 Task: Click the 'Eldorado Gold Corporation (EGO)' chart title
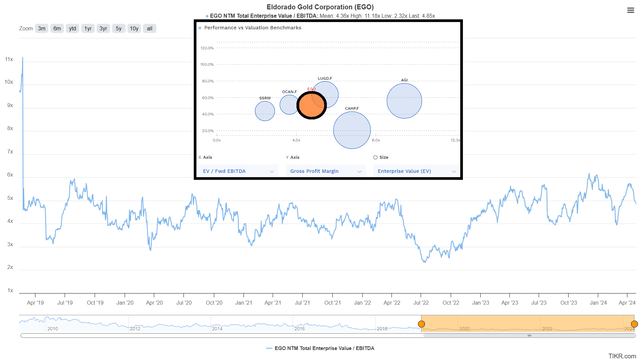point(320,7)
